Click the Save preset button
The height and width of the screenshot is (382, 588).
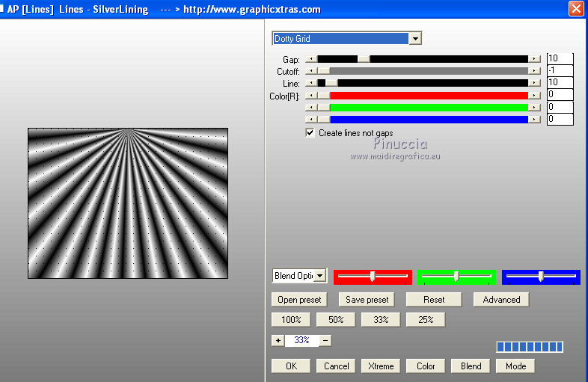[x=367, y=300]
